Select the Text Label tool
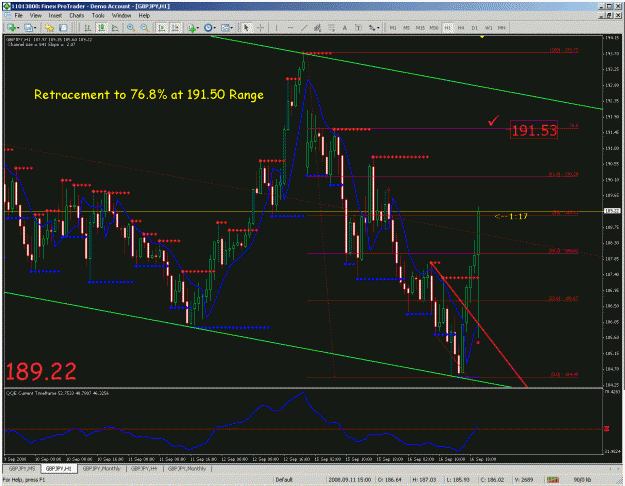Image resolution: width=625 pixels, height=486 pixels. pos(358,28)
